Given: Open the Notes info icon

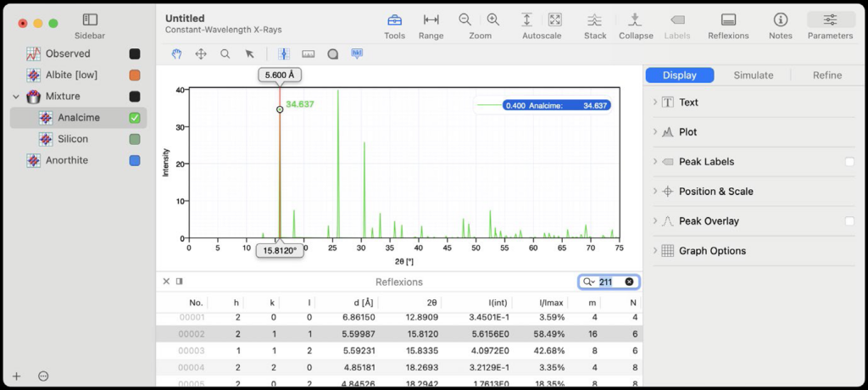Looking at the screenshot, I should (x=780, y=20).
